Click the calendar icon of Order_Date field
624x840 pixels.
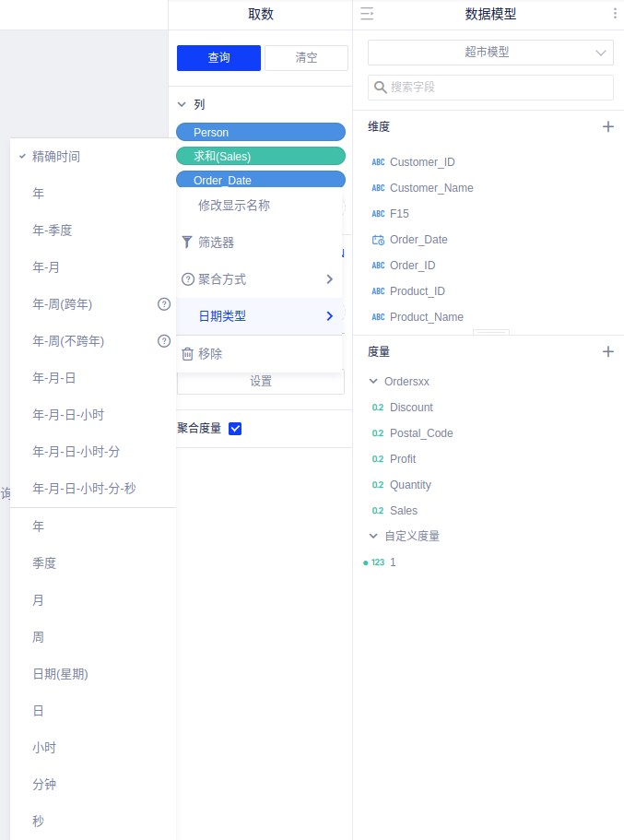tap(378, 240)
